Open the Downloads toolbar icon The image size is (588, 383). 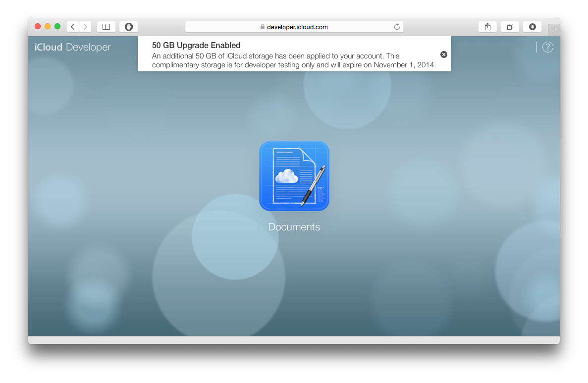coord(532,27)
